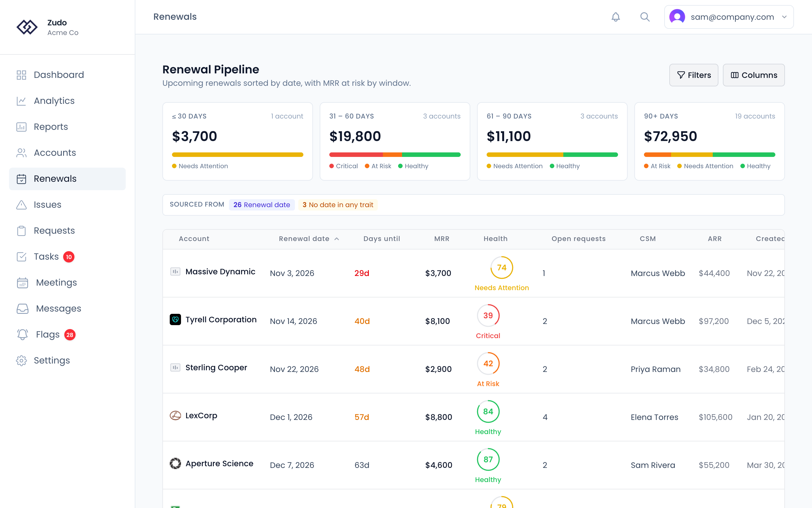Click CSM Elena Torres cell
Viewport: 812px width, 508px height.
[654, 417]
